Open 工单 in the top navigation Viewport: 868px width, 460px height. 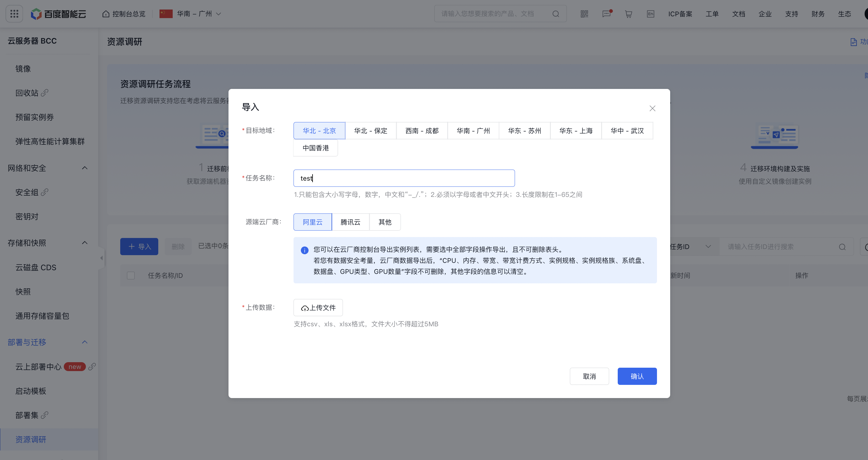pos(712,14)
